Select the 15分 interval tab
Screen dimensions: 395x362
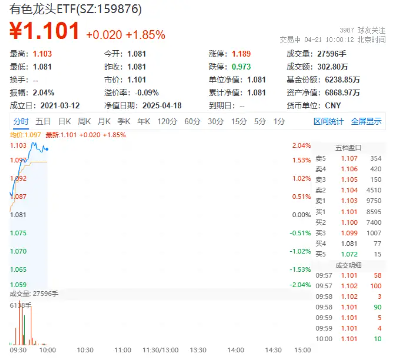pyautogui.click(x=239, y=122)
